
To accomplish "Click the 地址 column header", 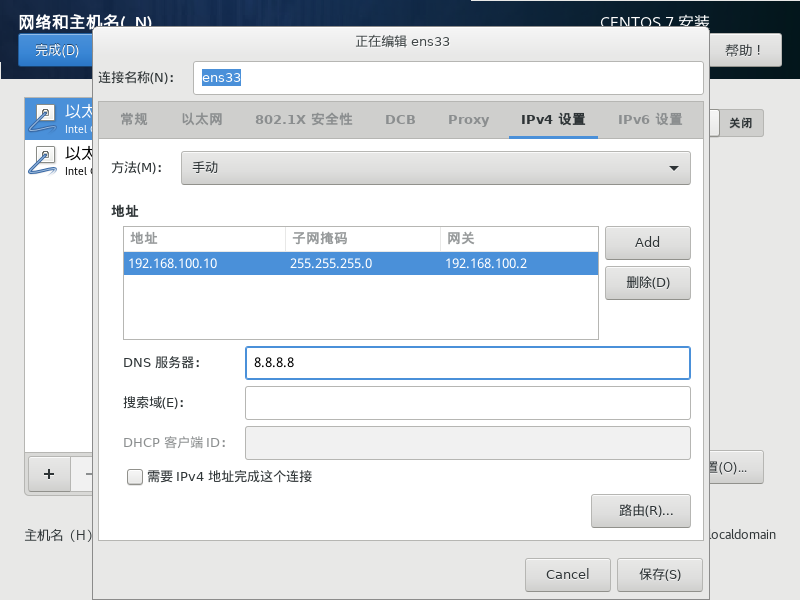I will (x=204, y=239).
